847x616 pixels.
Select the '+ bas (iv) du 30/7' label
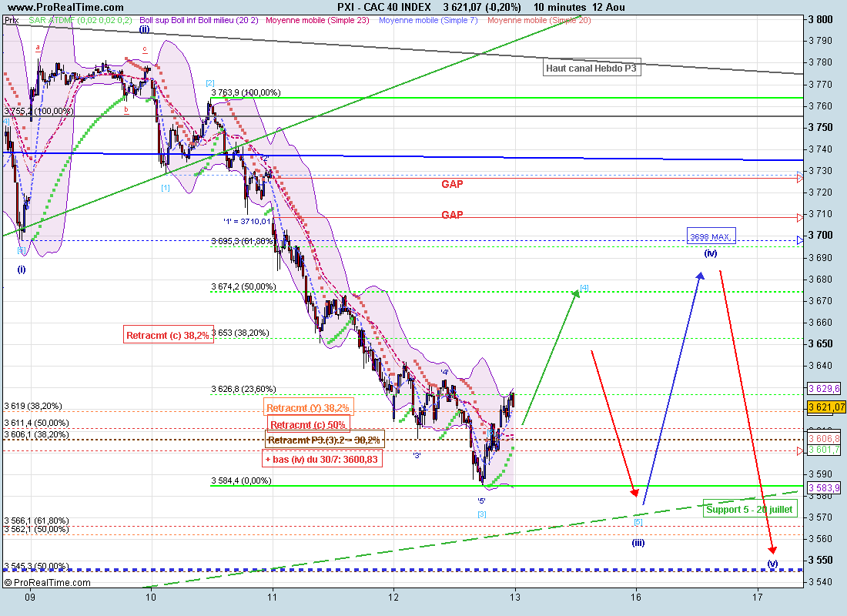point(323,459)
